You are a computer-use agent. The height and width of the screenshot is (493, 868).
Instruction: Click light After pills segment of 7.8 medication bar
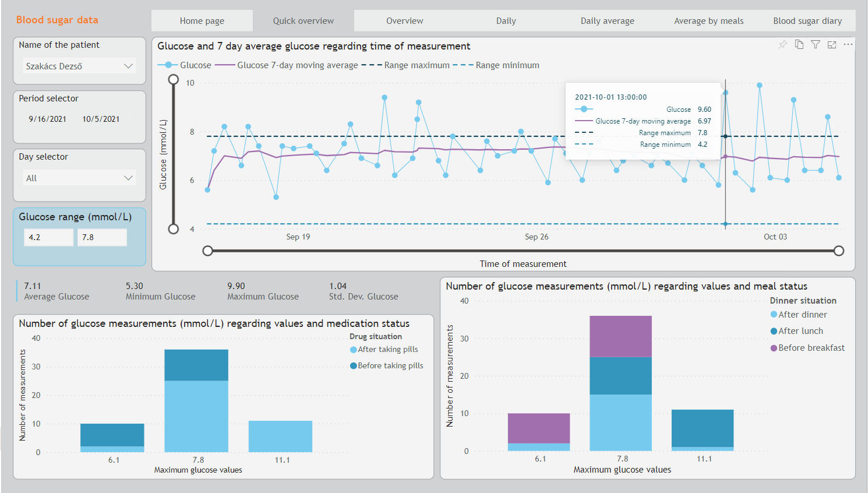tap(196, 417)
